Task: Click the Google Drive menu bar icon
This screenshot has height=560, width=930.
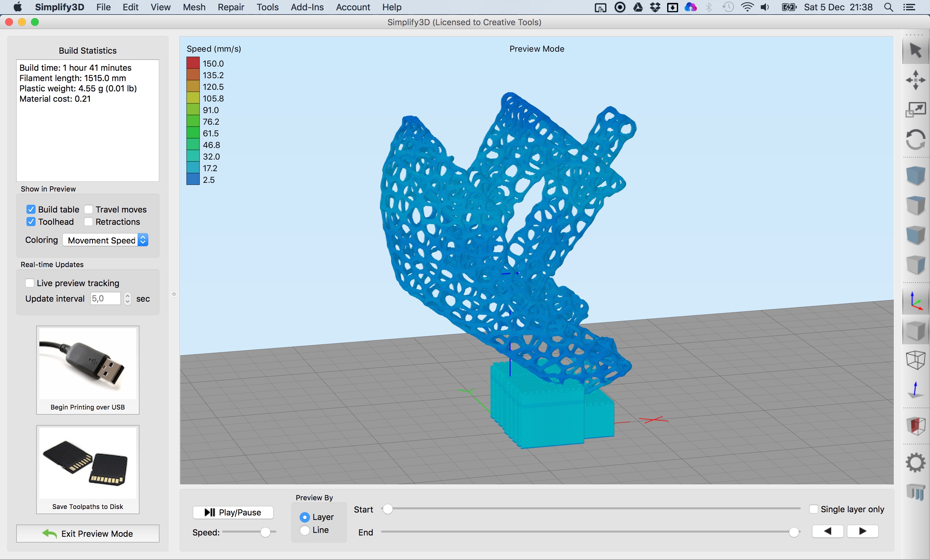Action: point(638,7)
